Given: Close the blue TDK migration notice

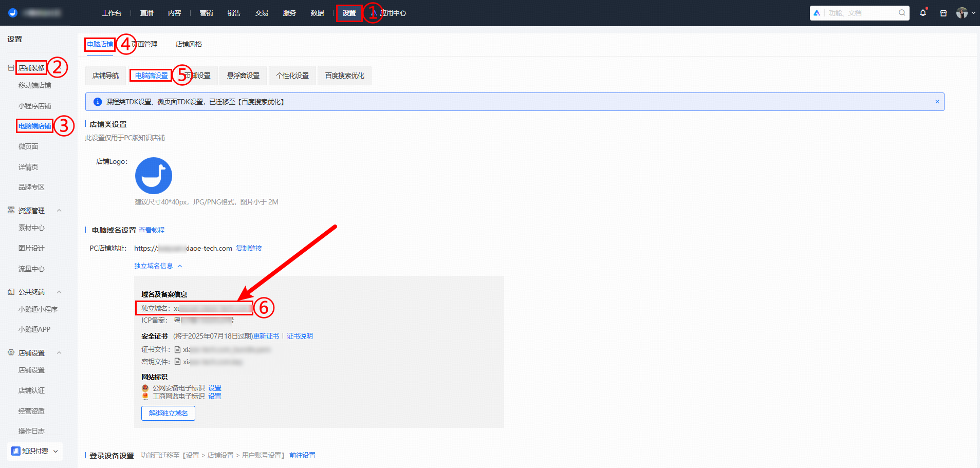Looking at the screenshot, I should click(937, 102).
